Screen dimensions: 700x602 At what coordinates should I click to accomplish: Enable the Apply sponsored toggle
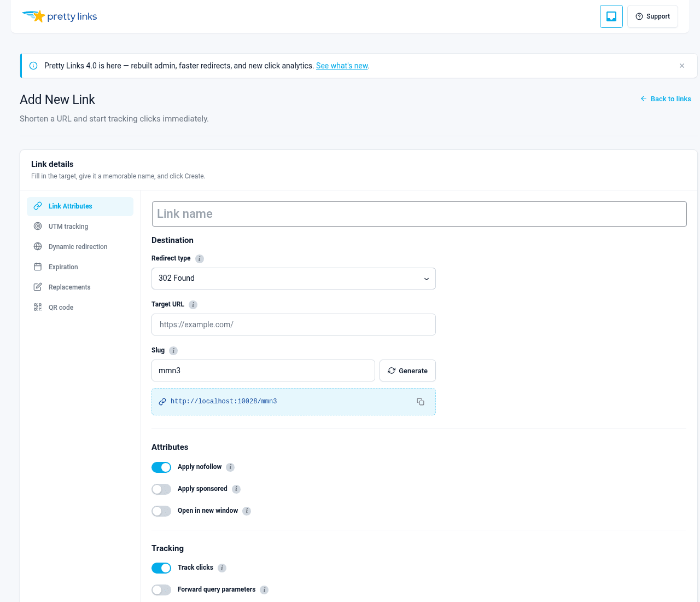click(x=161, y=489)
